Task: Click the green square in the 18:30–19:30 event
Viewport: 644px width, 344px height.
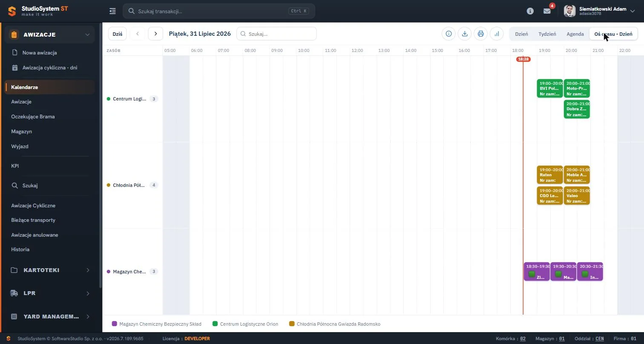Action: [532, 274]
